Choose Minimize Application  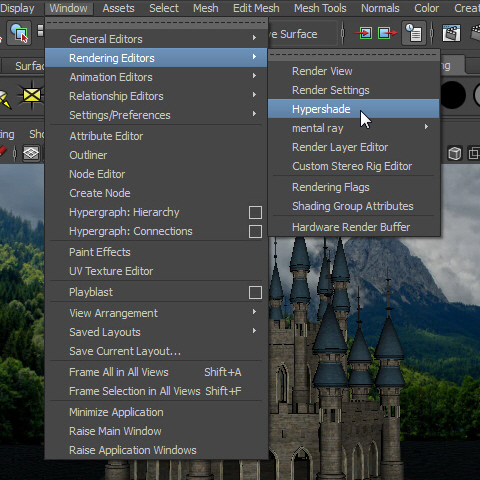[x=156, y=412]
